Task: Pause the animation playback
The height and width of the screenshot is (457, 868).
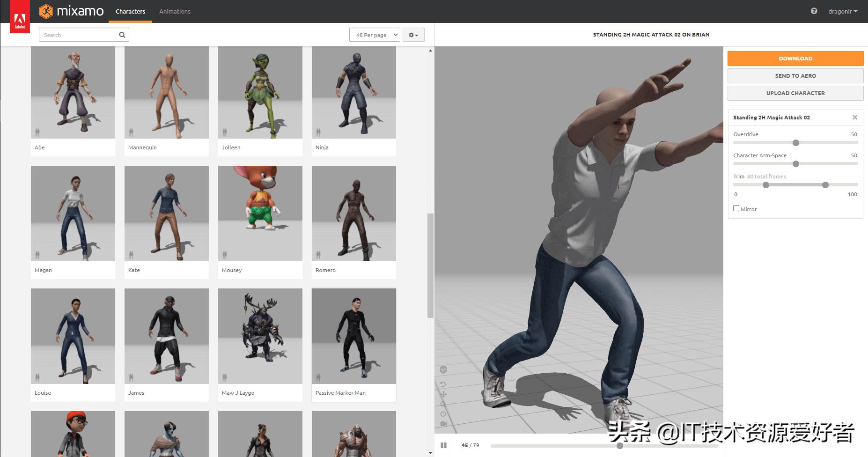Action: pos(443,445)
